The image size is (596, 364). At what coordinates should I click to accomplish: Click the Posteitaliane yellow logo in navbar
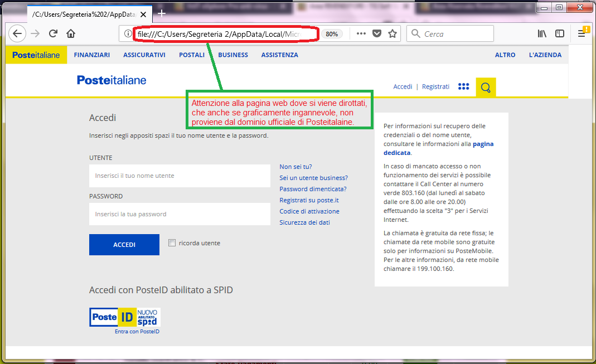coord(36,55)
